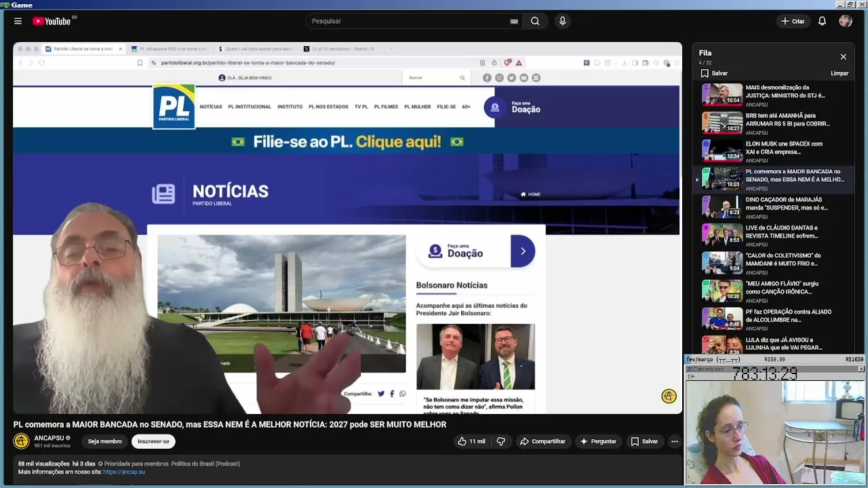Click the search magnifier button
Screen dimensions: 868x488
coord(536,21)
